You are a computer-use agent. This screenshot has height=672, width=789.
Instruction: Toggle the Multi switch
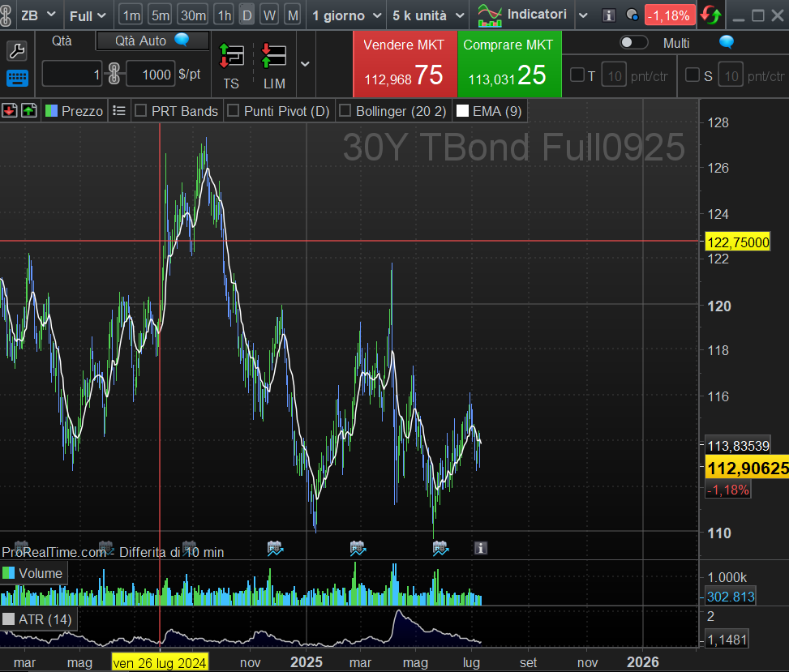[x=633, y=43]
